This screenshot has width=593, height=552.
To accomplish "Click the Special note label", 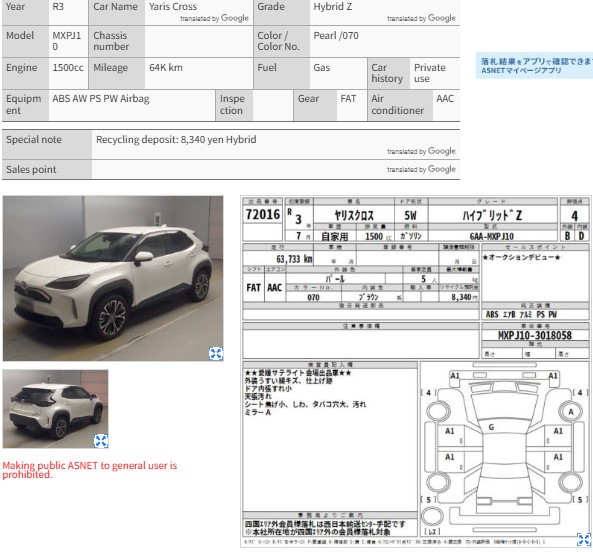I will click(34, 140).
